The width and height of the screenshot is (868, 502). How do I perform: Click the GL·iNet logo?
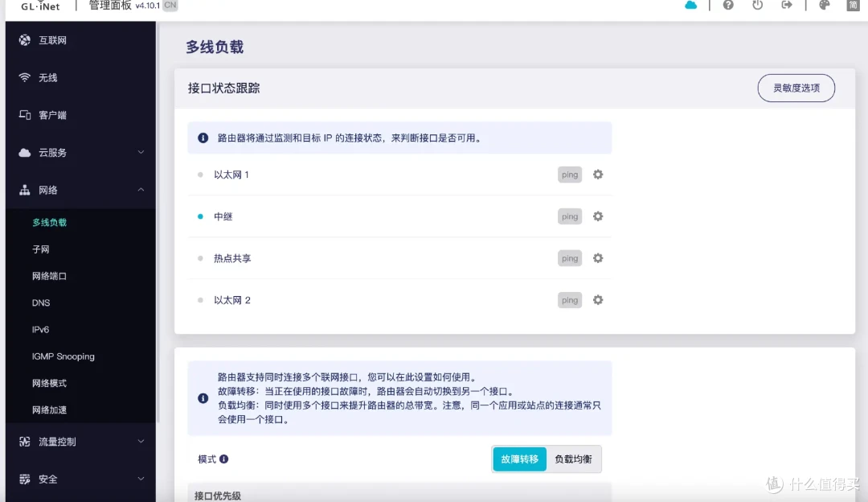[40, 6]
